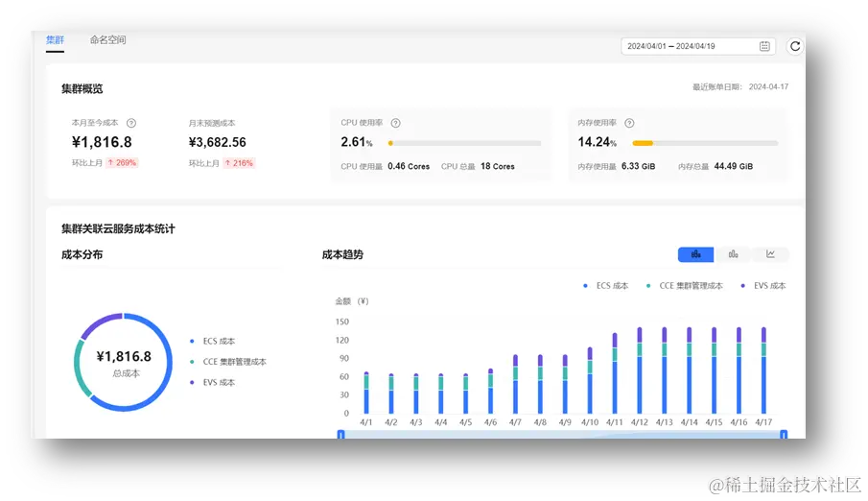Select the grouped bar chart view

click(x=733, y=254)
